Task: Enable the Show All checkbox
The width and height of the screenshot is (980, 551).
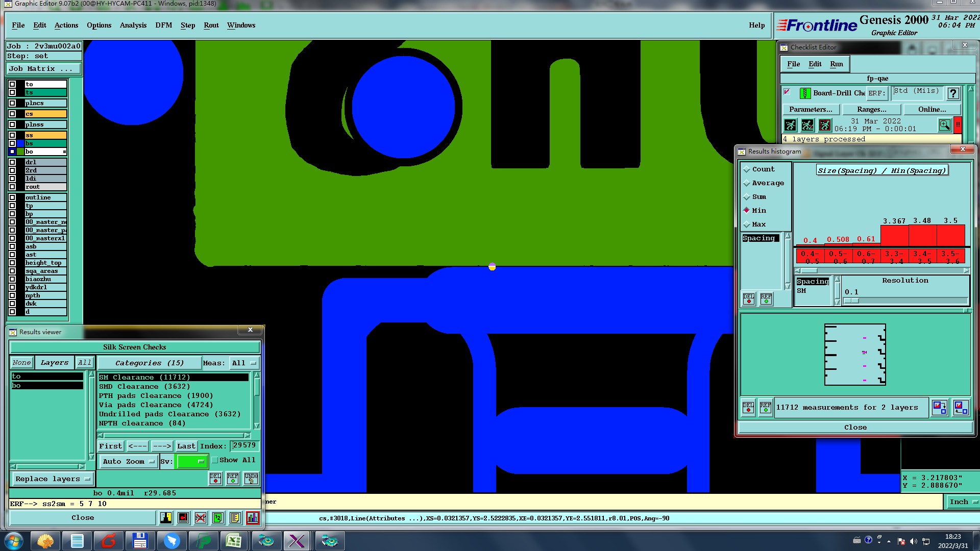Action: tap(215, 460)
